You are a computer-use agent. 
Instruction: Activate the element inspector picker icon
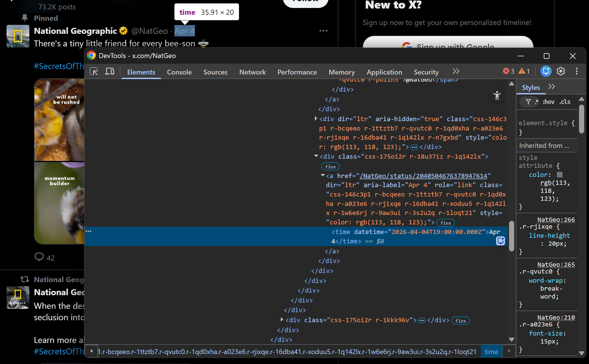click(x=94, y=71)
